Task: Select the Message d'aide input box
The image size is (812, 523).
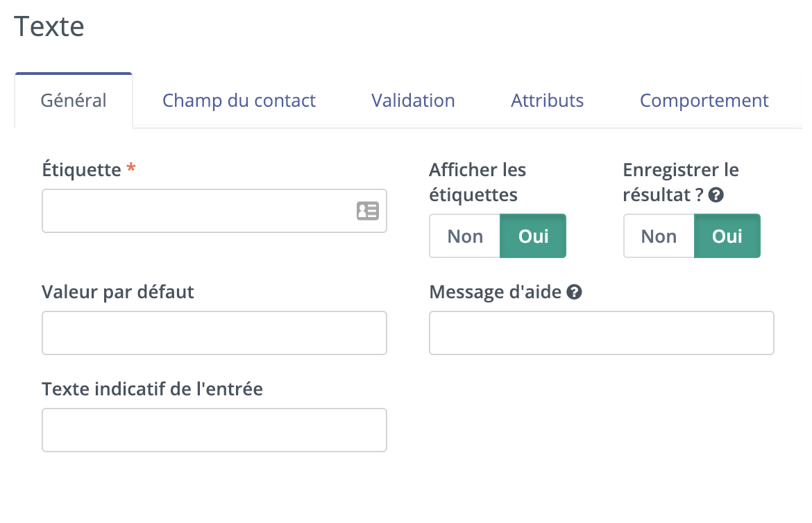Action: (x=601, y=333)
